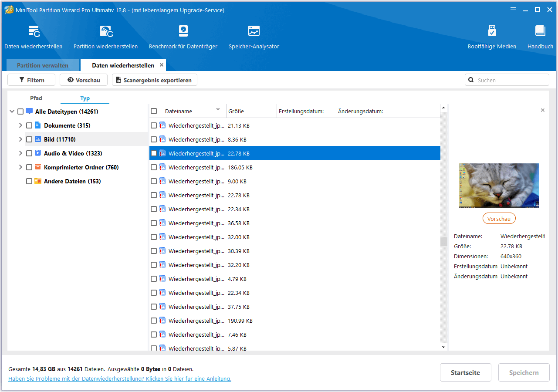
Task: Click the sort arrow in the Dateiname column
Action: click(218, 110)
